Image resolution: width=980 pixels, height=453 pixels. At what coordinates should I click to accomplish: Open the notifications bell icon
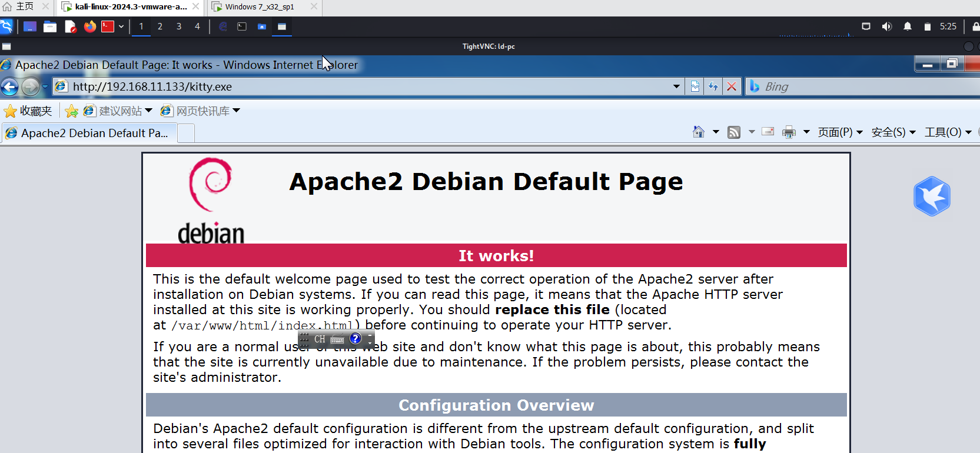[908, 26]
